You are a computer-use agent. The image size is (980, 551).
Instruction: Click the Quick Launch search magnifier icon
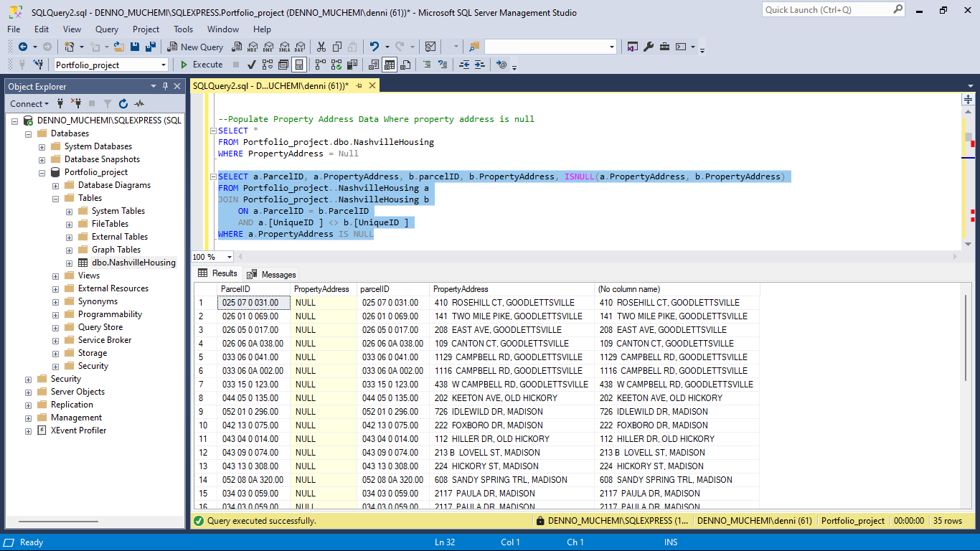(x=898, y=9)
